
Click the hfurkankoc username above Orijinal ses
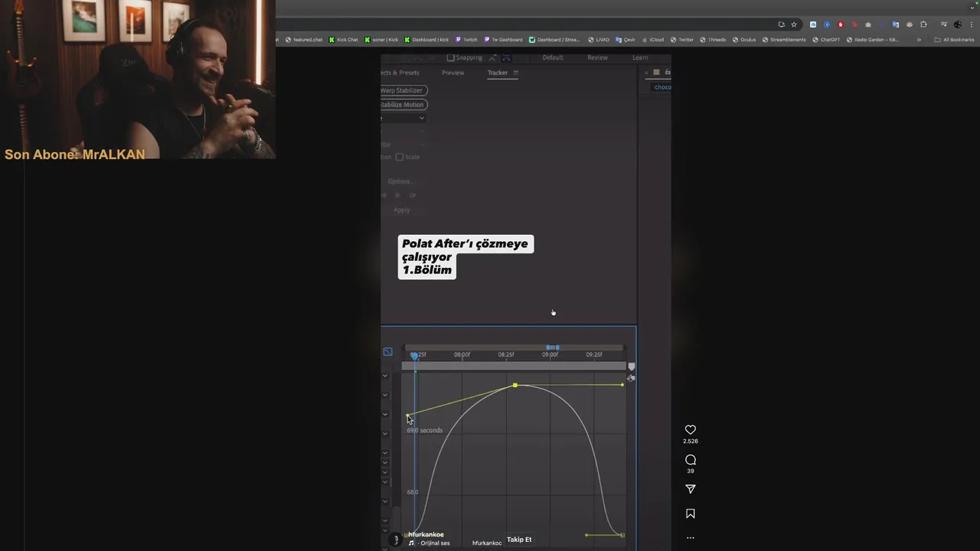[x=426, y=534]
